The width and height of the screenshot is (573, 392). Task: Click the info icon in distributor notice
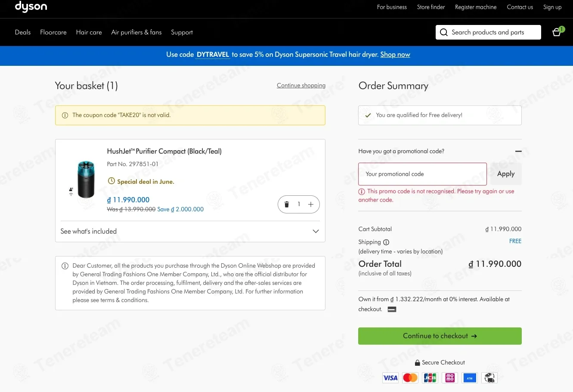(x=65, y=266)
